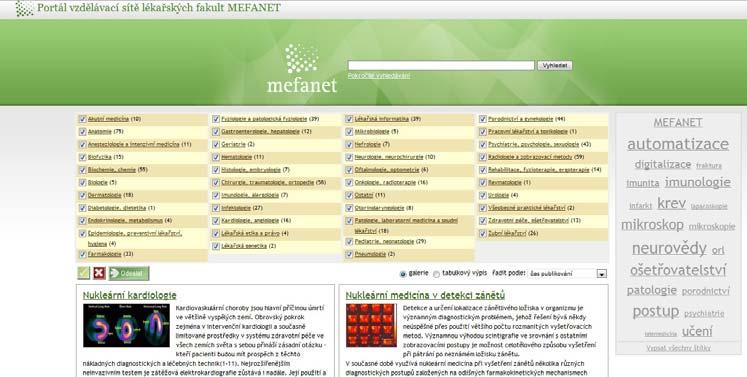Click the Nukleární kardiologie heart scan thumbnail
Viewport: 747px width, 377px height.
click(x=126, y=326)
